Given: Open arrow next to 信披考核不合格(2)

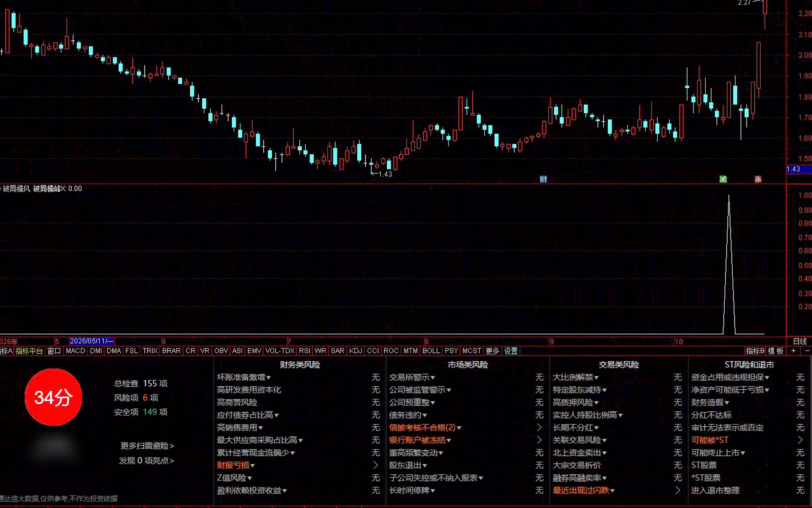Looking at the screenshot, I should (539, 428).
